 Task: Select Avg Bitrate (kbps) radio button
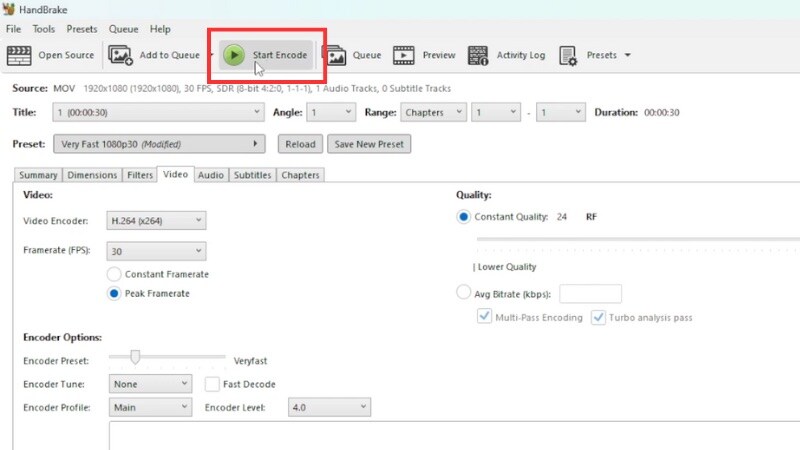[463, 292]
